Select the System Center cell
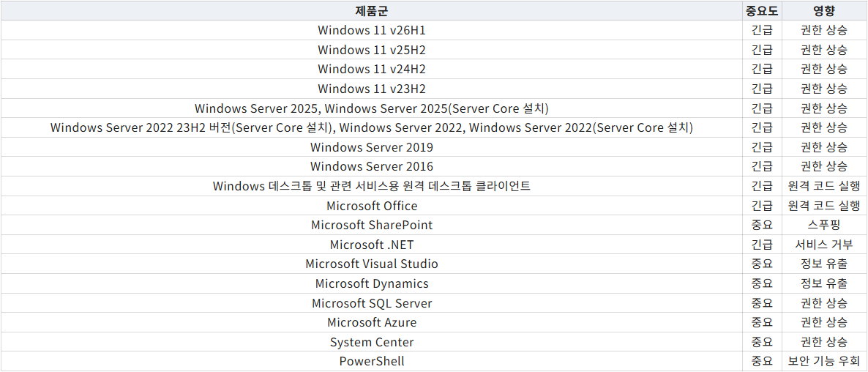 click(x=372, y=341)
